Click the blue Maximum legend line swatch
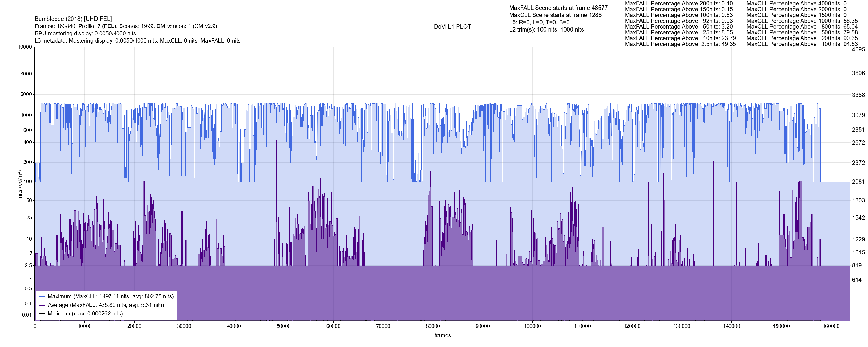 (42, 296)
